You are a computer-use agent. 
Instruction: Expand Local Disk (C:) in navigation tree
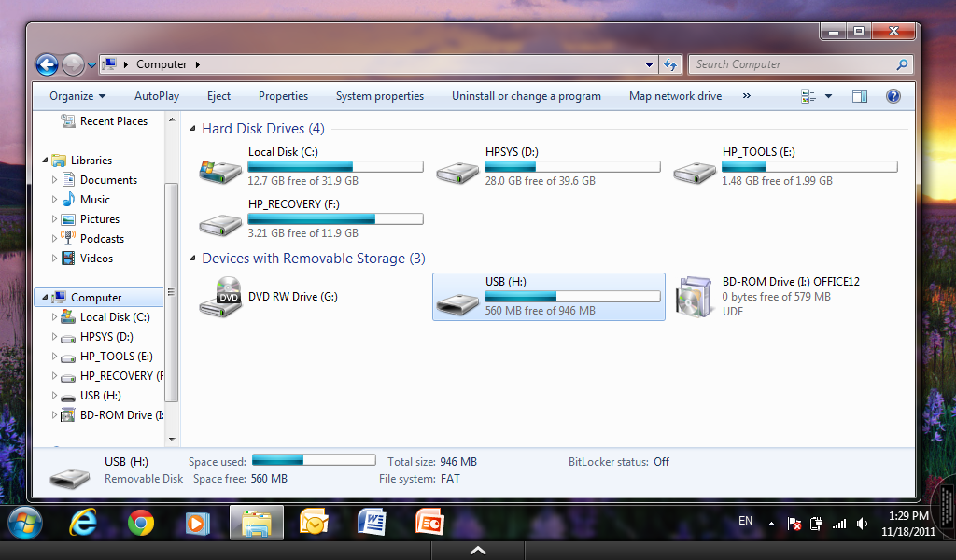56,316
